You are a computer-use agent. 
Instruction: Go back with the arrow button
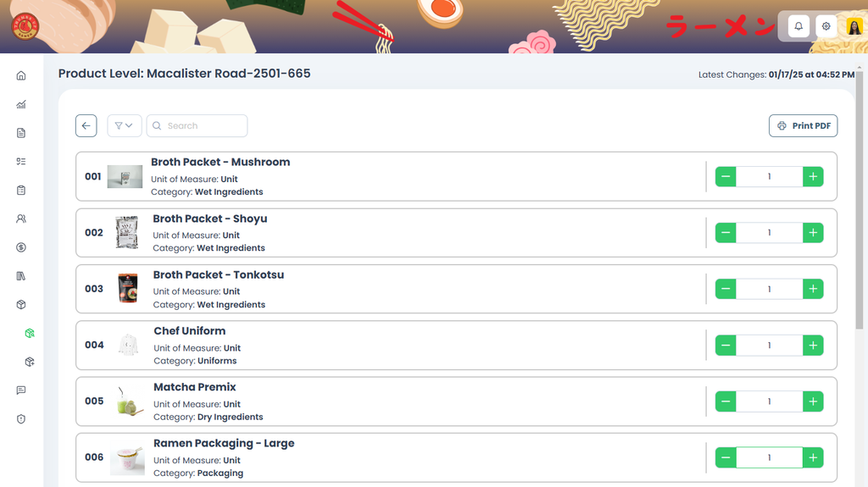[x=86, y=125]
